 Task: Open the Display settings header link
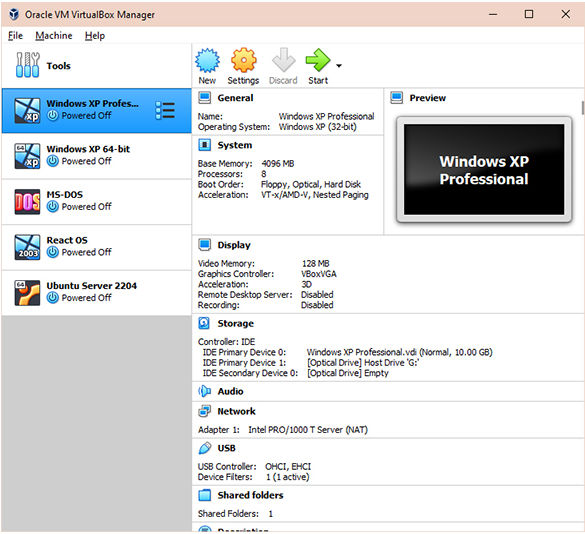click(234, 245)
